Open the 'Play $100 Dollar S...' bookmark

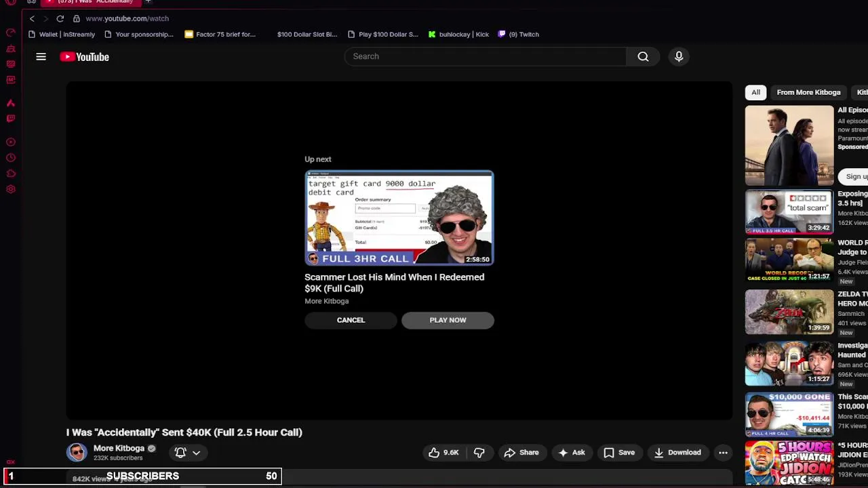pyautogui.click(x=382, y=34)
